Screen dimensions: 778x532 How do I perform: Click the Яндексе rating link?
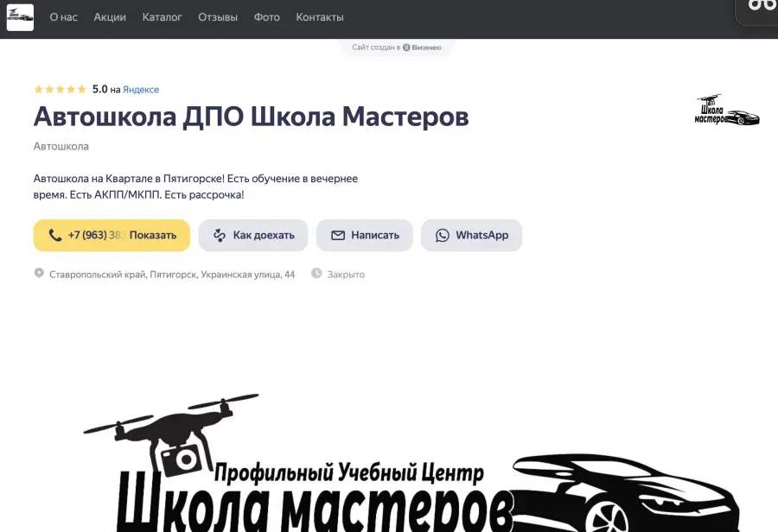click(x=141, y=90)
